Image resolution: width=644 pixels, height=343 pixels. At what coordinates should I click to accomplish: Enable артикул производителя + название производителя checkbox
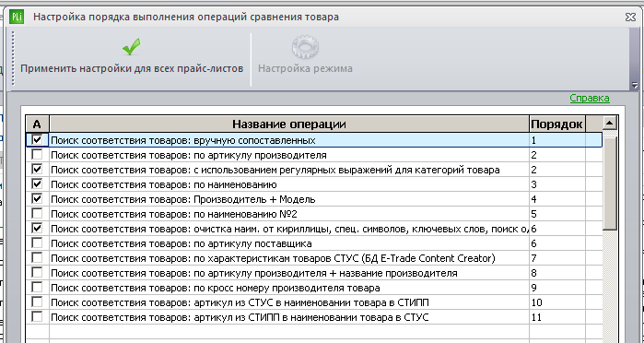coord(37,273)
